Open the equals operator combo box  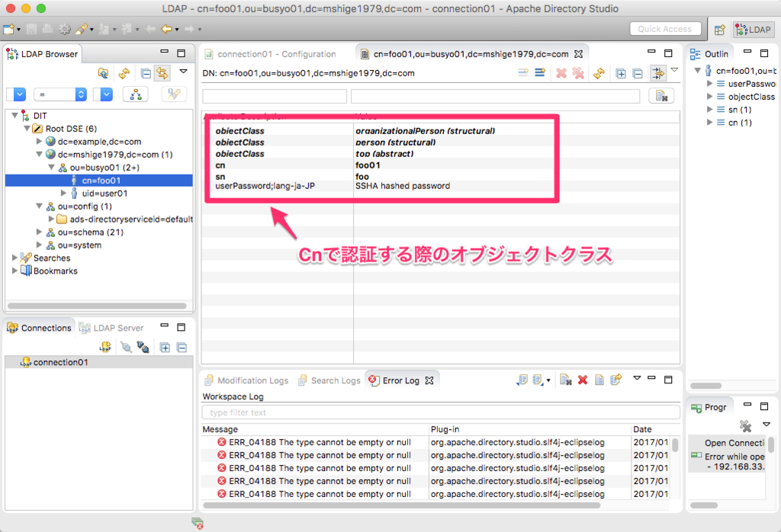click(60, 94)
